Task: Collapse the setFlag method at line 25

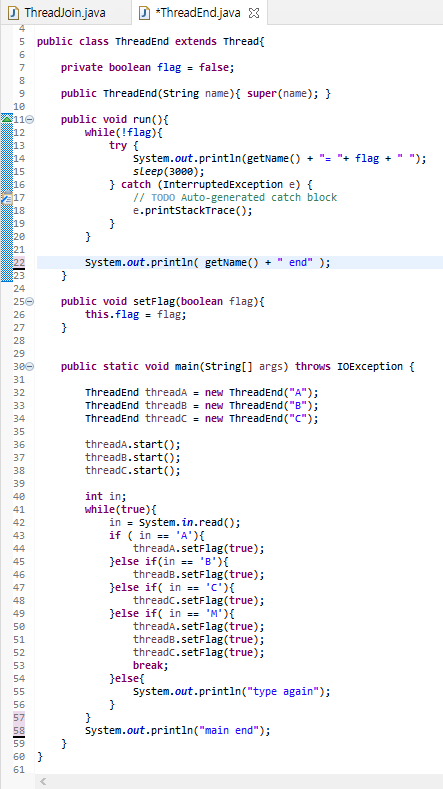Action: [x=30, y=302]
